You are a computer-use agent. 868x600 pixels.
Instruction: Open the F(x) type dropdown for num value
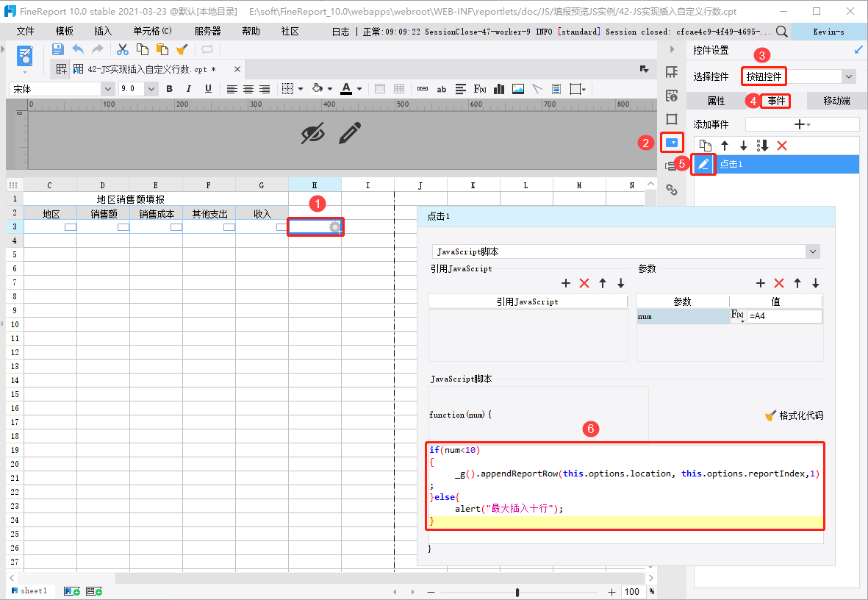pos(738,316)
